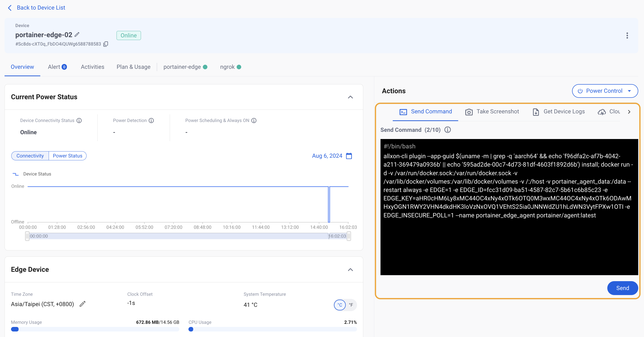This screenshot has height=337, width=644.
Task: Show Power Scheduling & Always ON info
Action: (254, 121)
